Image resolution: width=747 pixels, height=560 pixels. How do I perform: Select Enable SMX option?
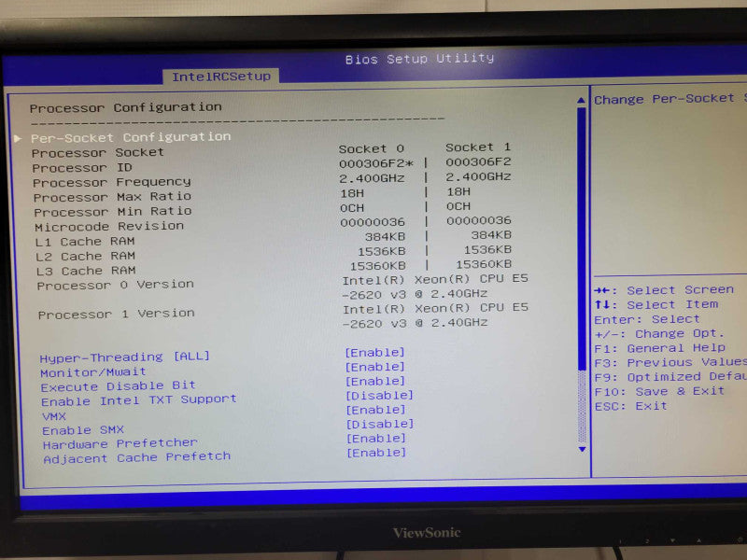(83, 430)
